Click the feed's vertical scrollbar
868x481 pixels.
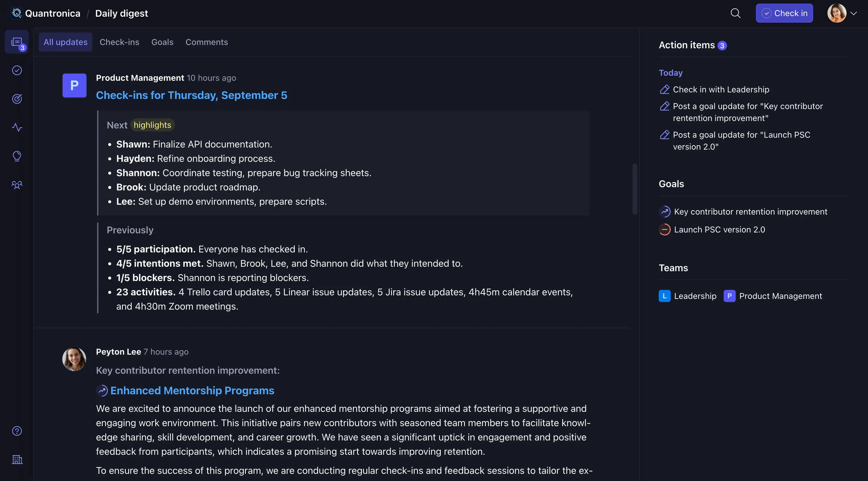click(x=635, y=189)
